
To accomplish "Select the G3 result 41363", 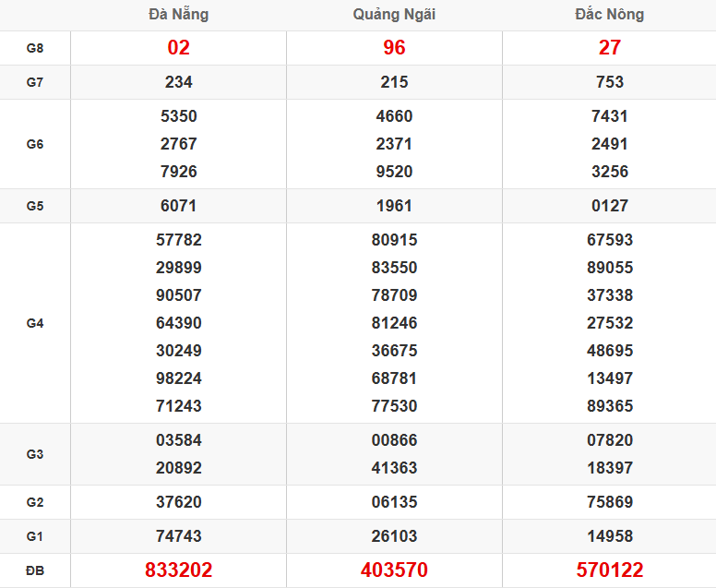I will [394, 468].
